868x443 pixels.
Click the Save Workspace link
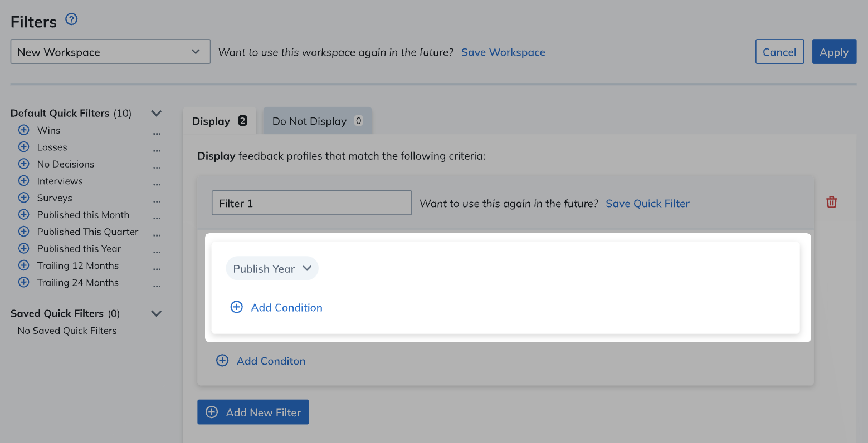point(503,52)
